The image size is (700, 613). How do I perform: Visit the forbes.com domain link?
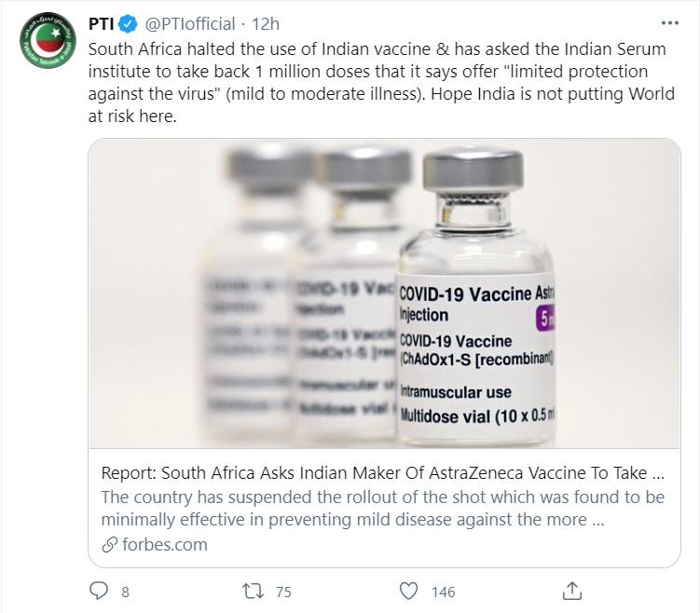[164, 544]
